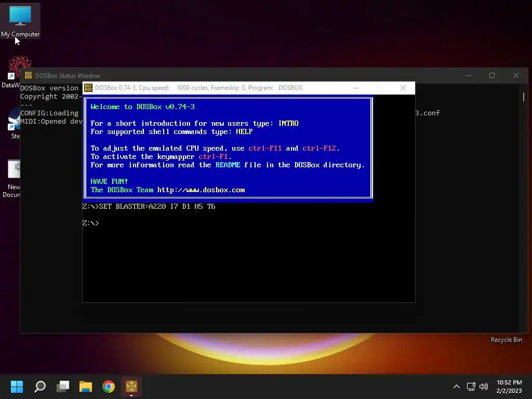Open the clock showing 10:52 PM
This screenshot has width=532, height=399.
(x=509, y=387)
